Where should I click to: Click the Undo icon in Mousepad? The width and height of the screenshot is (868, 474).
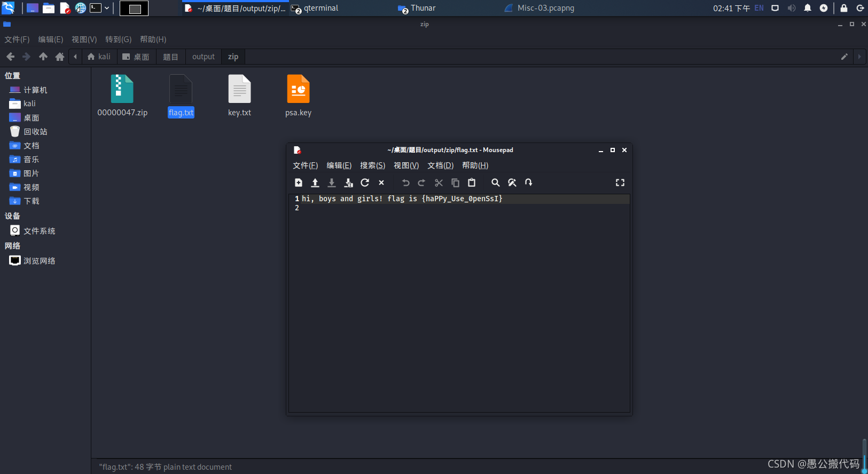point(405,183)
